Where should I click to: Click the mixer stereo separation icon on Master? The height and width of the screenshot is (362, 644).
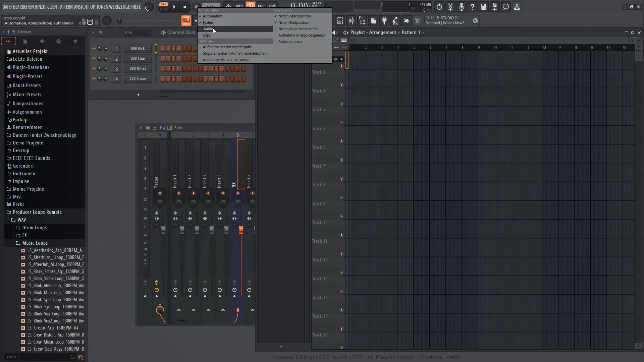pyautogui.click(x=157, y=218)
